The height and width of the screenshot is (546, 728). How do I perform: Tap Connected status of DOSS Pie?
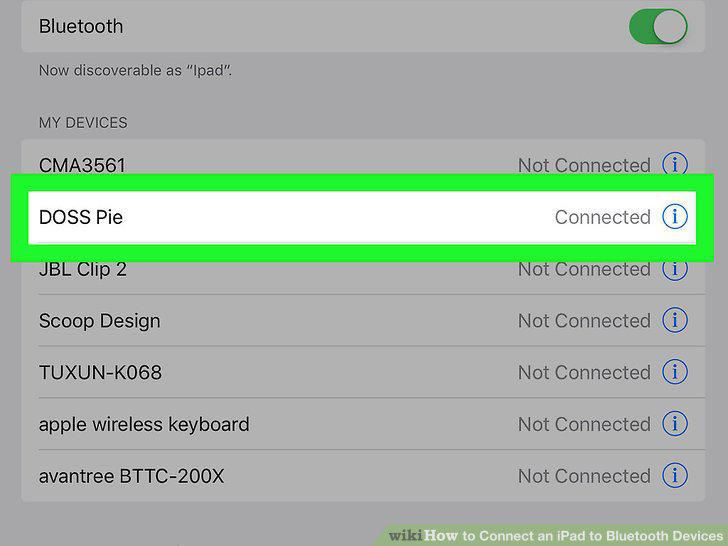tap(603, 217)
